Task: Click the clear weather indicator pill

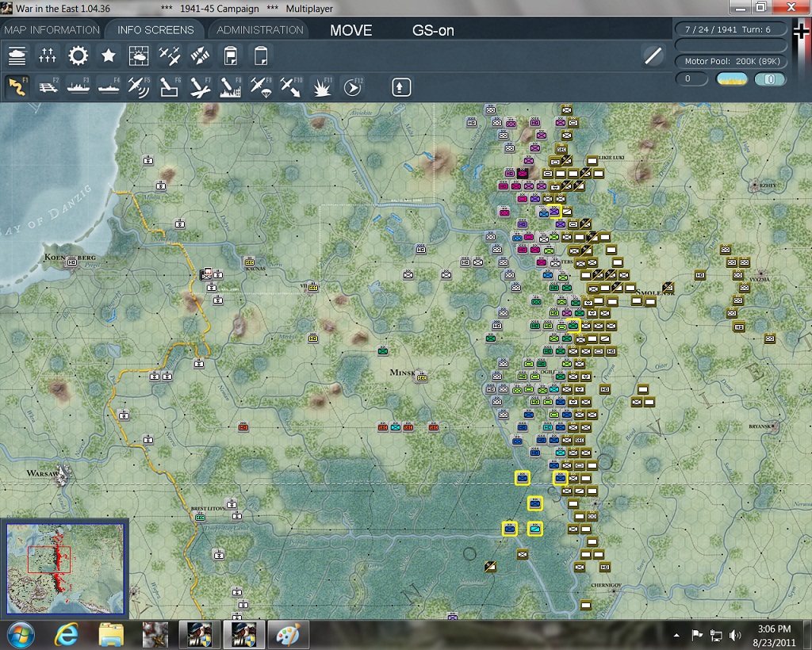Action: tap(731, 79)
